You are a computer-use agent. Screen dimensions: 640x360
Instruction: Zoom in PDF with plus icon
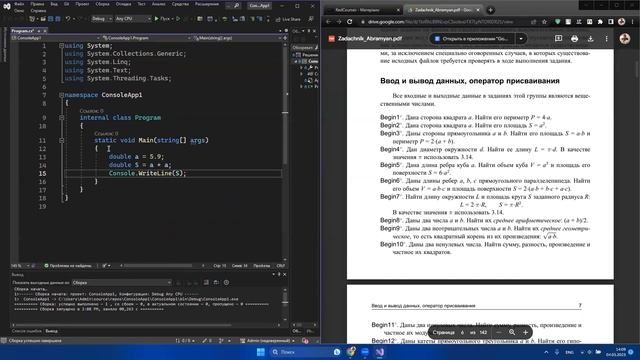[x=525, y=332]
